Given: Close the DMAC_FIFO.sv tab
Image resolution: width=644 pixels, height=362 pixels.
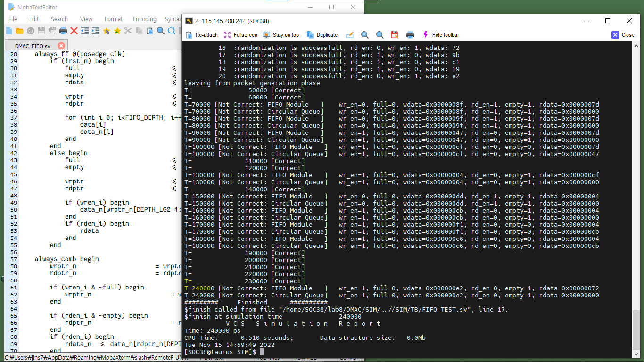Looking at the screenshot, I should click(x=61, y=45).
